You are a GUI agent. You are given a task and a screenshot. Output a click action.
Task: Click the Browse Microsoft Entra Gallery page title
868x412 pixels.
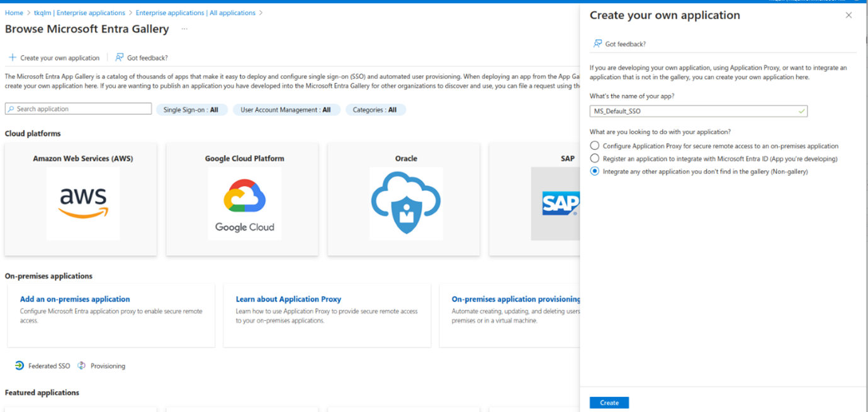(87, 29)
